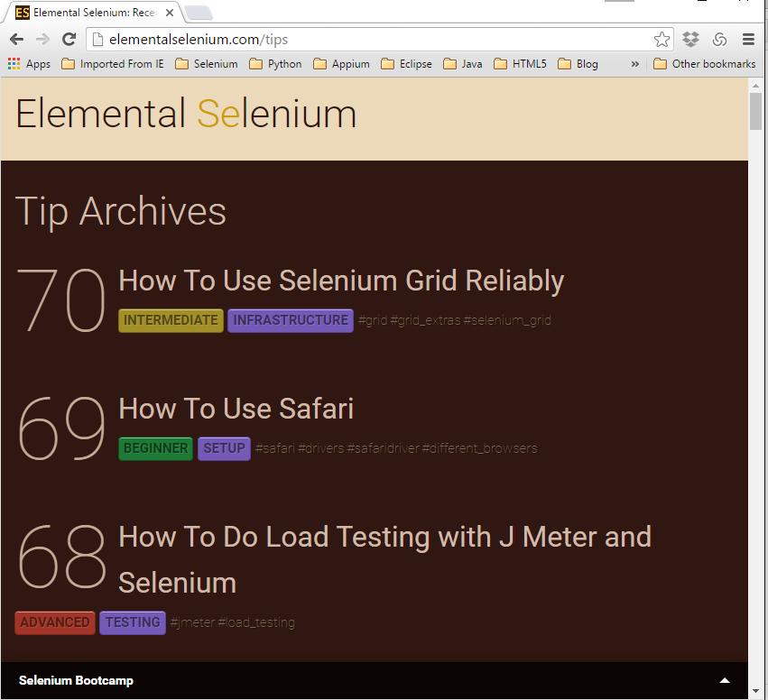768x700 pixels.
Task: Select the Elemental Selenium browser tab
Action: coord(86,13)
